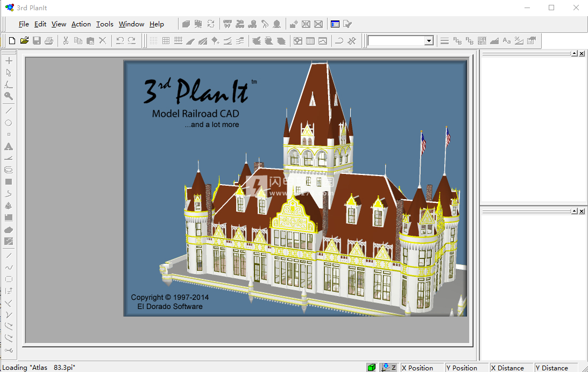Select the magnifier zoom tool
The height and width of the screenshot is (372, 588).
9,96
